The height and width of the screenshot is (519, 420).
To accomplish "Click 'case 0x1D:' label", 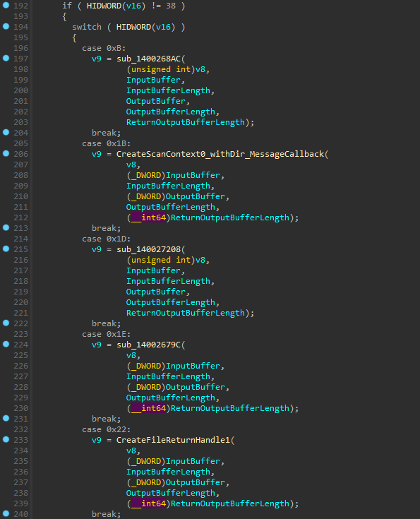I will coord(107,239).
